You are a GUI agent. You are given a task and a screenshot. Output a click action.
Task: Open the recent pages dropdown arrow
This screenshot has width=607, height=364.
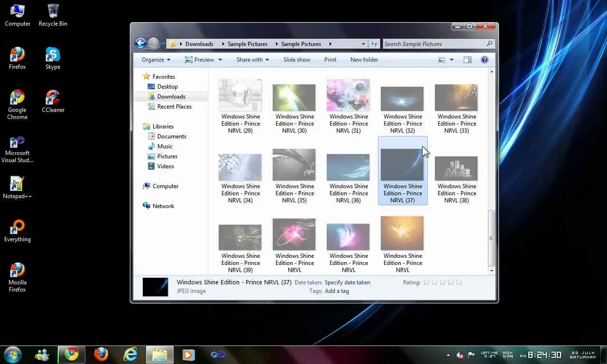pos(163,44)
